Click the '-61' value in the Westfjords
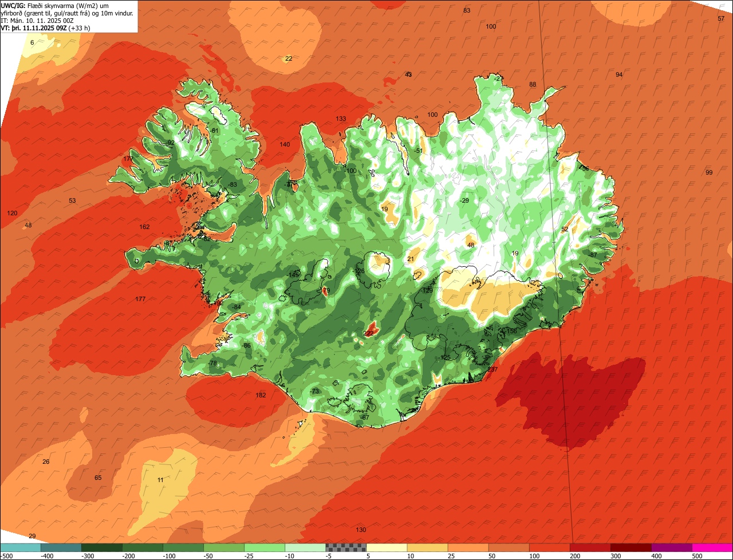 click(215, 131)
